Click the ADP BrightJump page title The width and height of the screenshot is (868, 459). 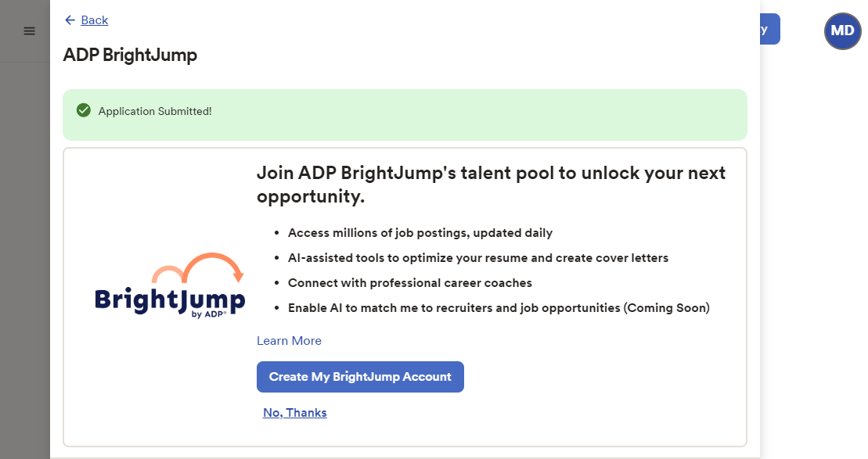click(x=130, y=55)
